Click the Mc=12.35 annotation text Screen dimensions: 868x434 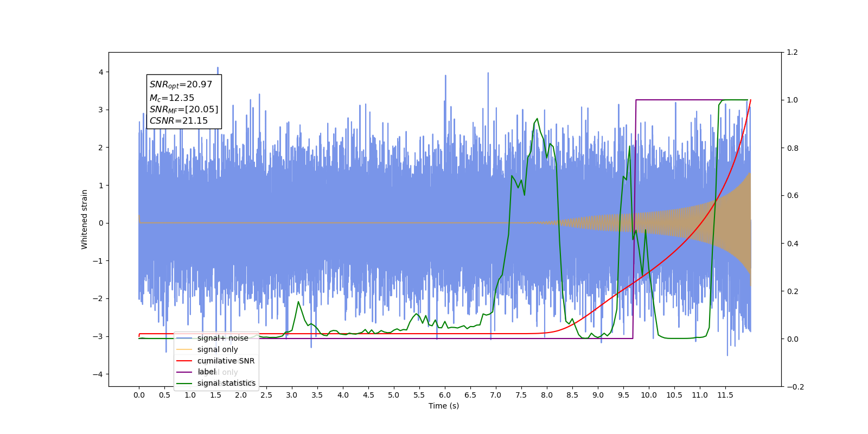[172, 98]
